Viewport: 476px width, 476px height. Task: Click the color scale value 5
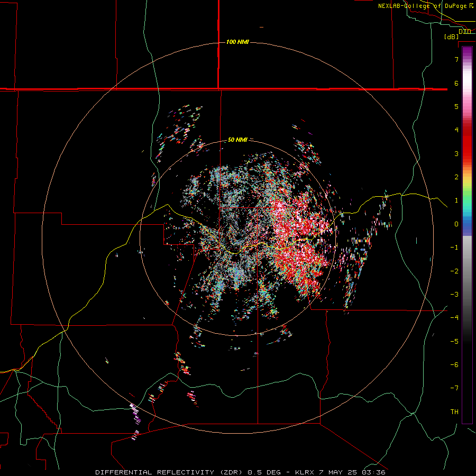tap(456, 106)
